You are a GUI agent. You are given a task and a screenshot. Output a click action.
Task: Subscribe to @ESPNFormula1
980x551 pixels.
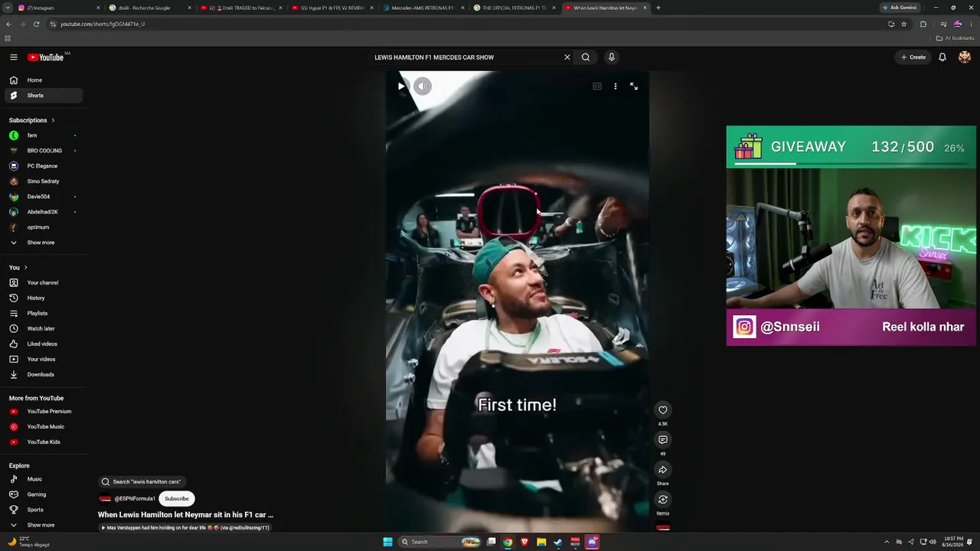[177, 499]
